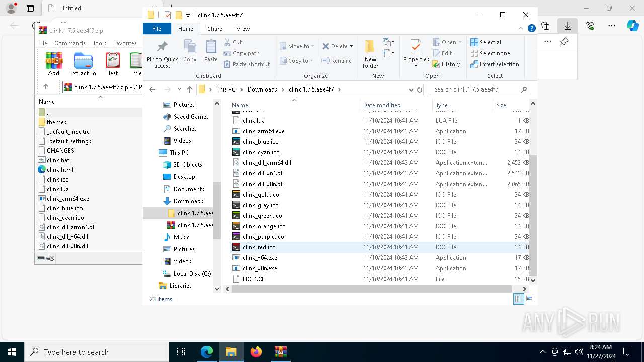The image size is (644, 362).
Task: Click Explorer Help question mark icon
Action: pyautogui.click(x=531, y=29)
